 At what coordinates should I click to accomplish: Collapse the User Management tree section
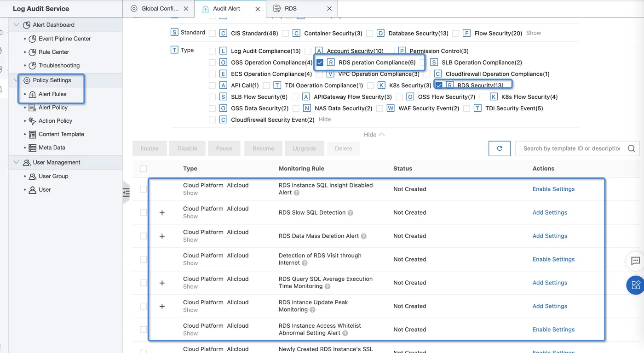[17, 162]
